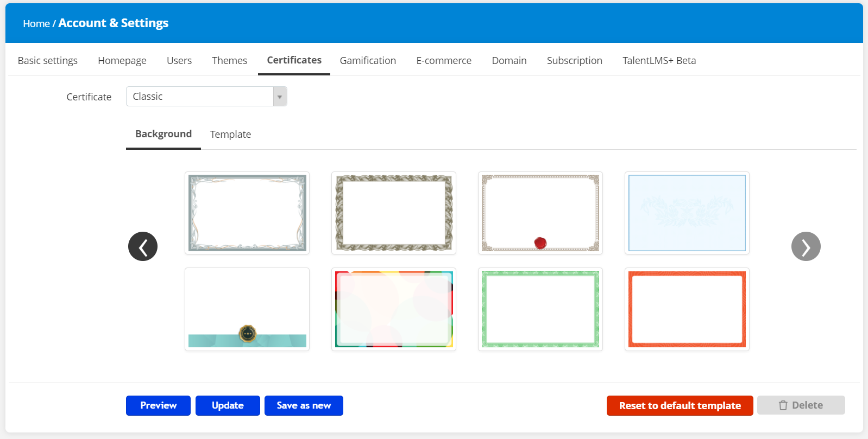Screen dimensions: 868x439
Task: Open the Themes settings tab
Action: (x=229, y=61)
